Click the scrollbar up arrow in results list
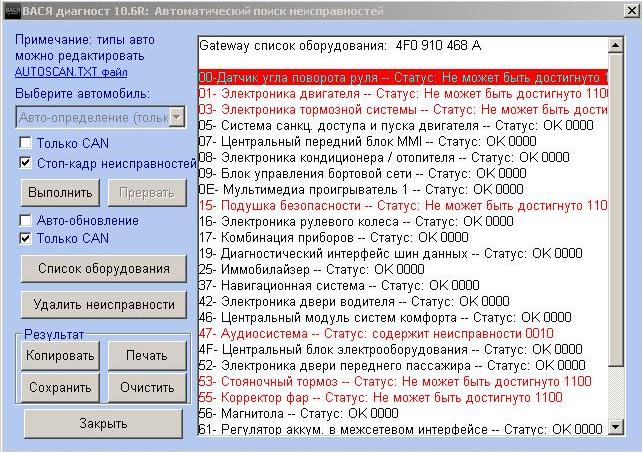 click(x=617, y=47)
